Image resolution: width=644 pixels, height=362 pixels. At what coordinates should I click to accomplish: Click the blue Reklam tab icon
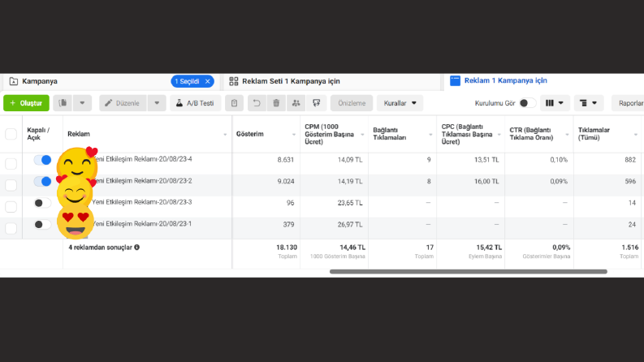tap(455, 80)
